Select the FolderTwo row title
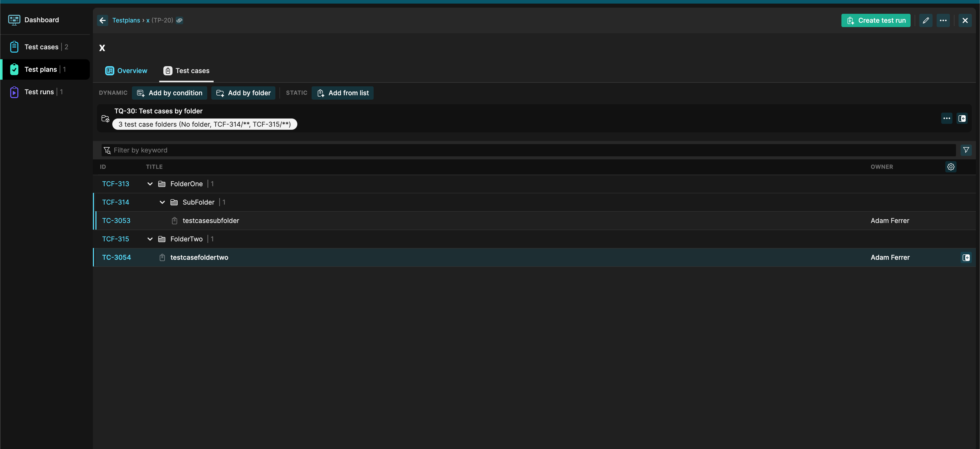The width and height of the screenshot is (980, 449). [186, 239]
